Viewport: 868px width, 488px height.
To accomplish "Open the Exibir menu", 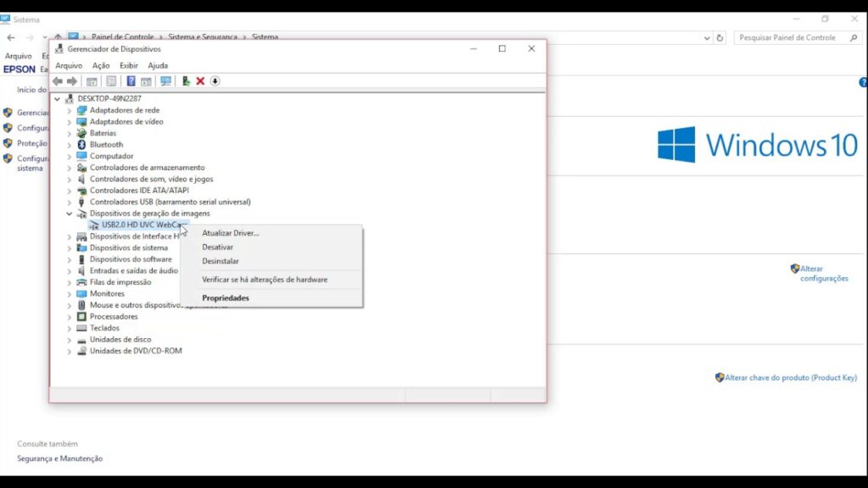I will (129, 65).
